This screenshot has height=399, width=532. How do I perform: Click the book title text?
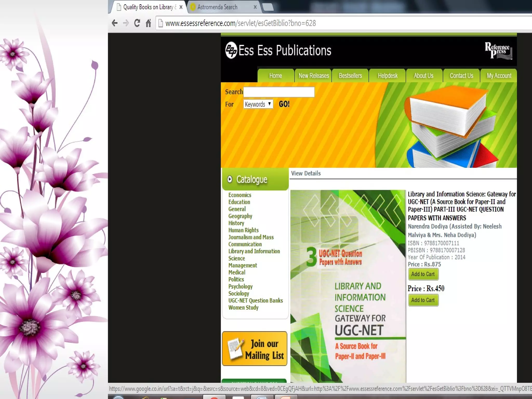point(462,206)
